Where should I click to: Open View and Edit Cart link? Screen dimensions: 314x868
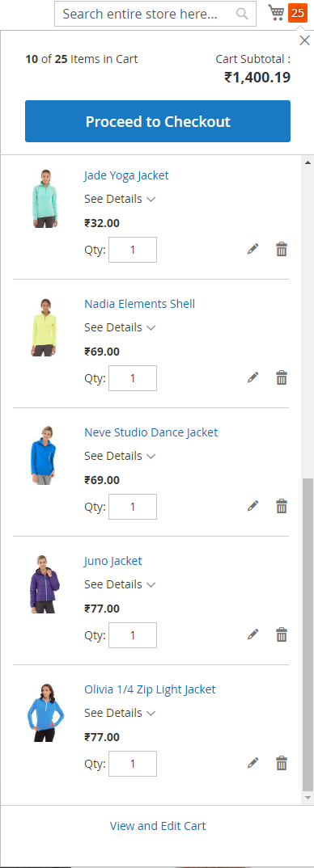[158, 826]
